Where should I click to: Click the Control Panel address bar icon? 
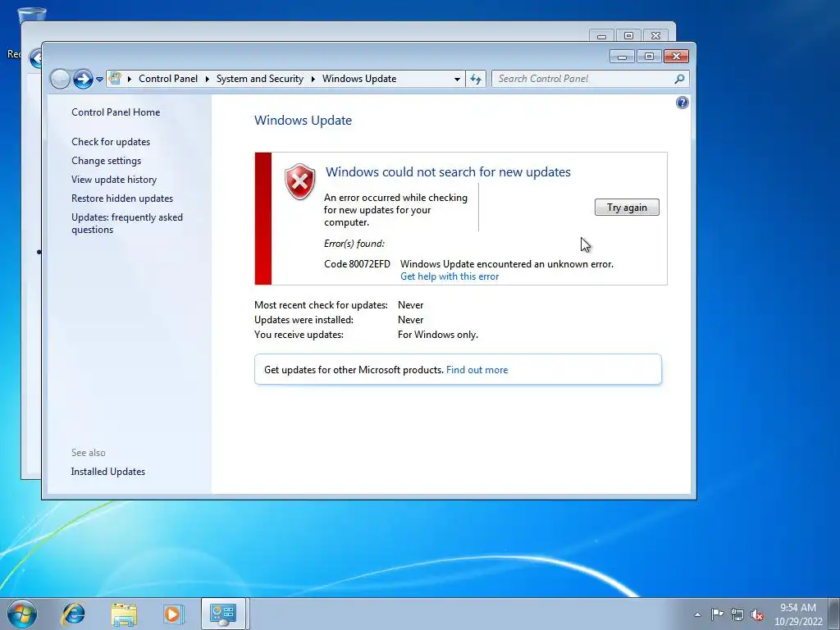point(115,79)
